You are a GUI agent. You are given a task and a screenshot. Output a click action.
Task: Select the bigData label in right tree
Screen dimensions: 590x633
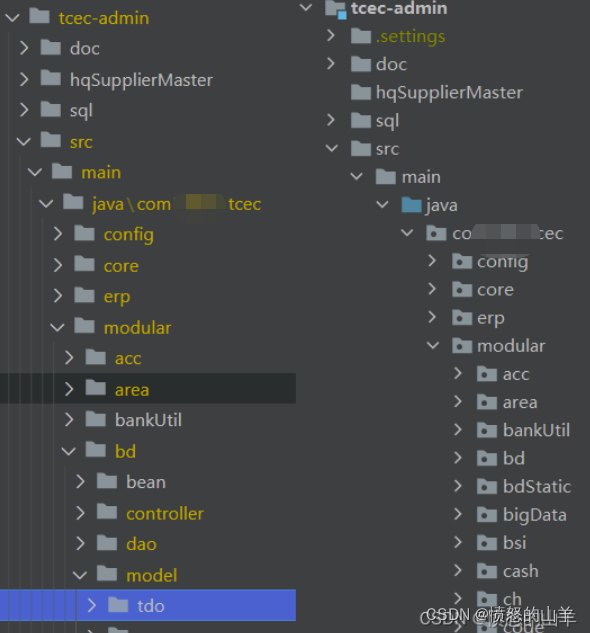click(535, 516)
